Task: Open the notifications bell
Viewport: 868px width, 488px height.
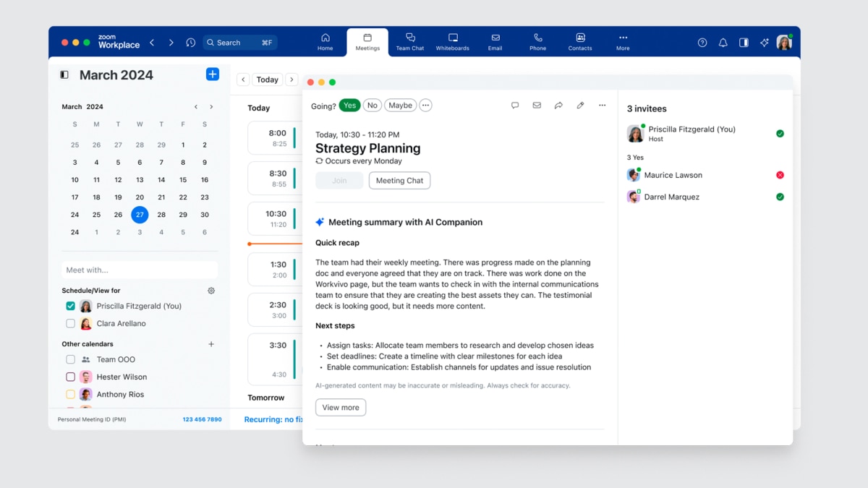Action: tap(723, 43)
